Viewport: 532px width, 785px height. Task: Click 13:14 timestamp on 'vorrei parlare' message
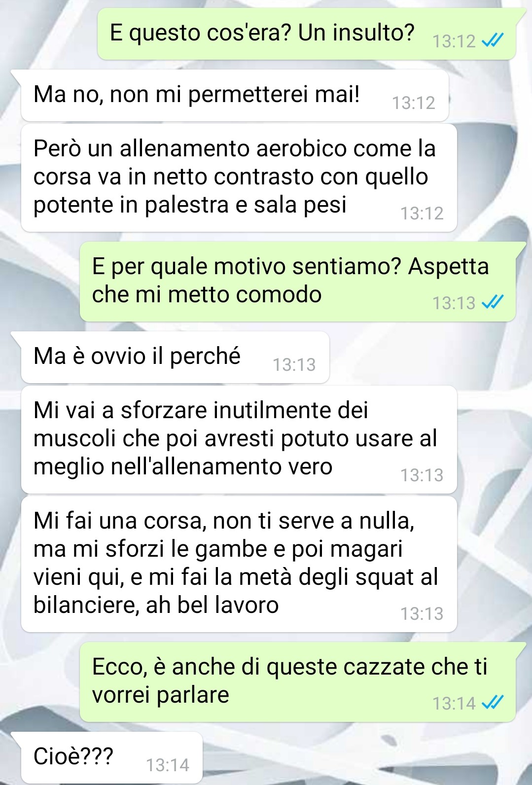(454, 703)
